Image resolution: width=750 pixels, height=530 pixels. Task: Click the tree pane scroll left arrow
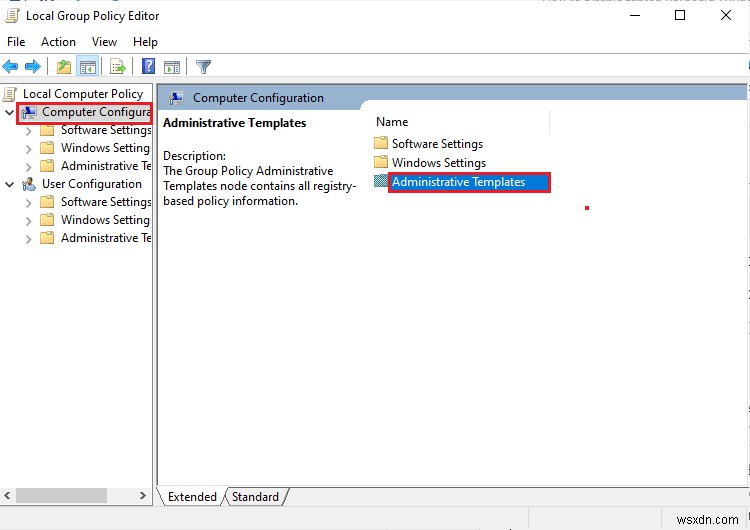(7, 496)
